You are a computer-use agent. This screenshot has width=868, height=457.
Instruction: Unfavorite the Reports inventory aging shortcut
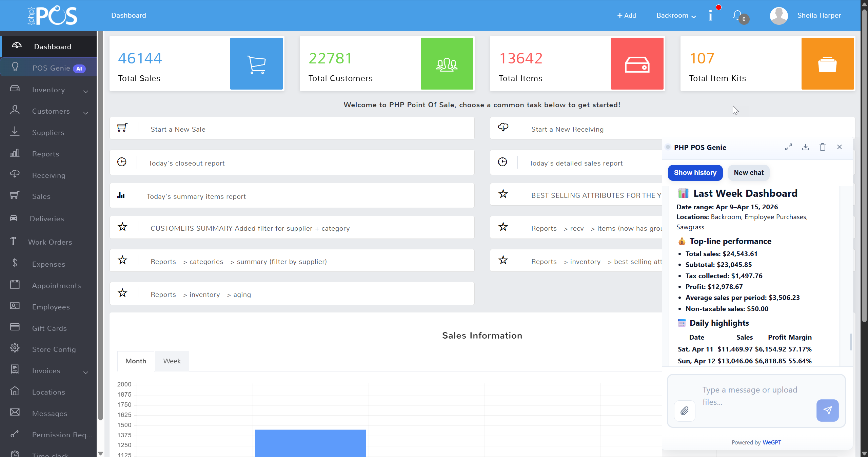[x=122, y=293]
